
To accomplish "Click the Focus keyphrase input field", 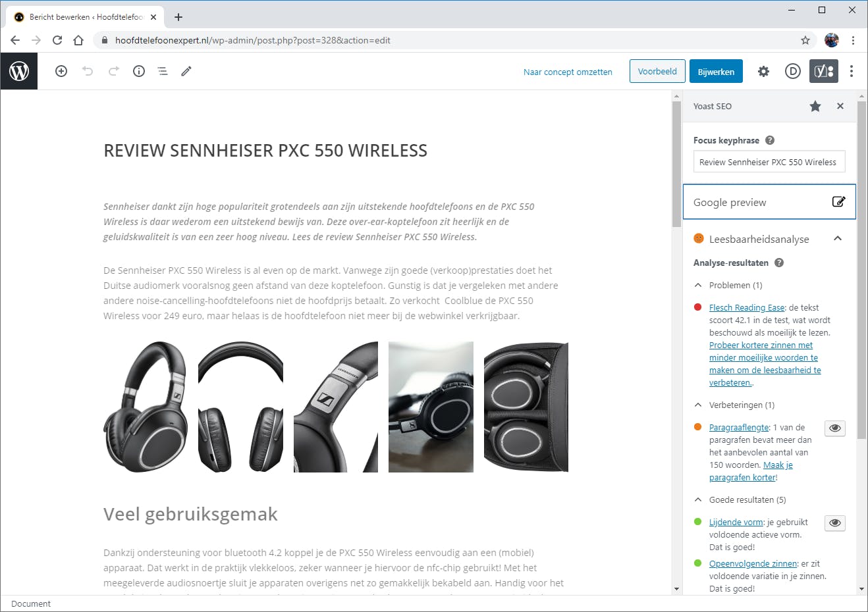I will (x=769, y=162).
